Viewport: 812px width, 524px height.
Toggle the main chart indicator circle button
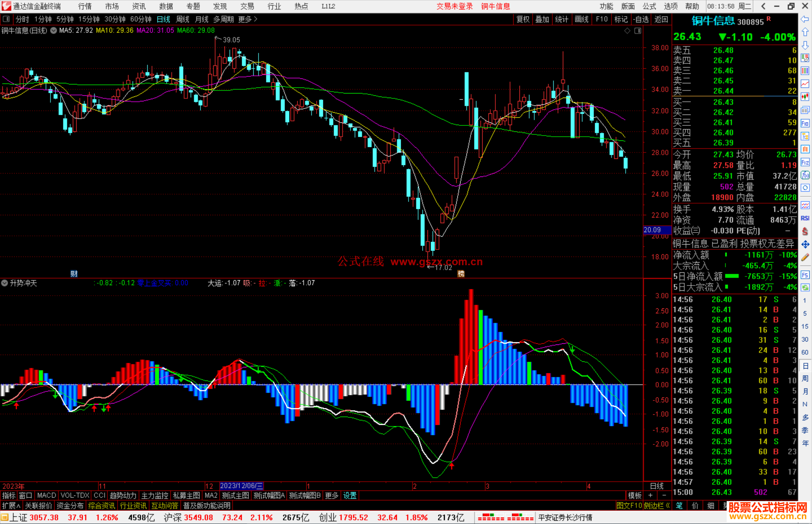point(53,30)
